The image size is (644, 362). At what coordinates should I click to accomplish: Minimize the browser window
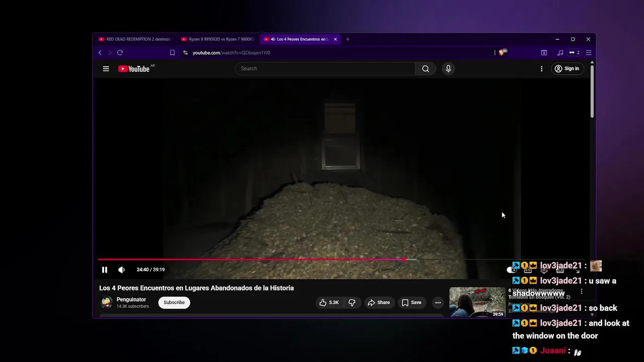coord(557,39)
